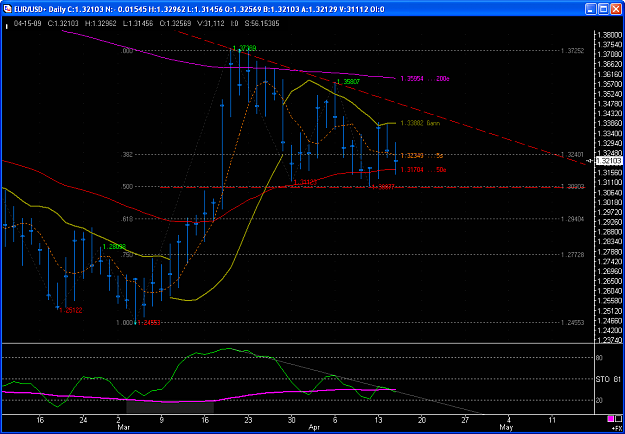
Task: Click the 1.29404 Fibonacci price value
Action: point(572,219)
